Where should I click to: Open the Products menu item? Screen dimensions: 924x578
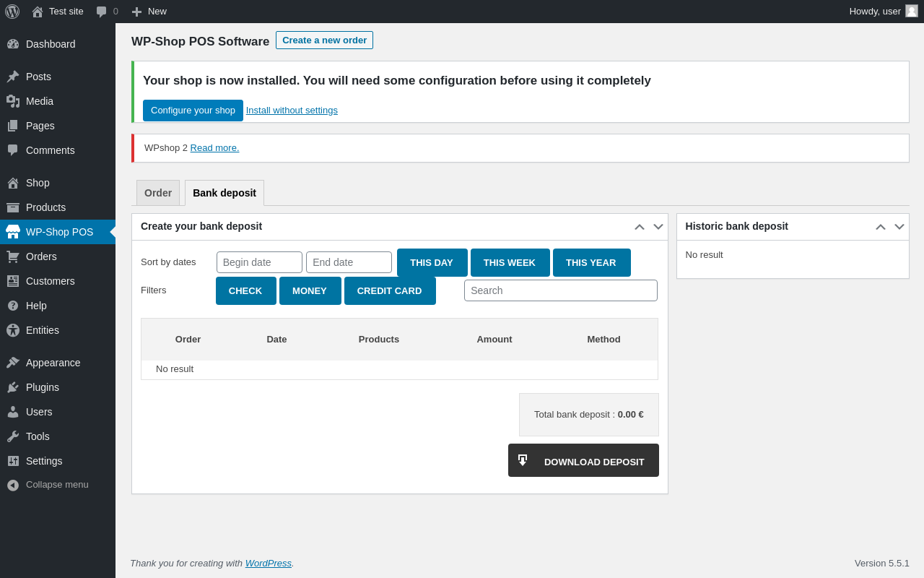pyautogui.click(x=58, y=207)
